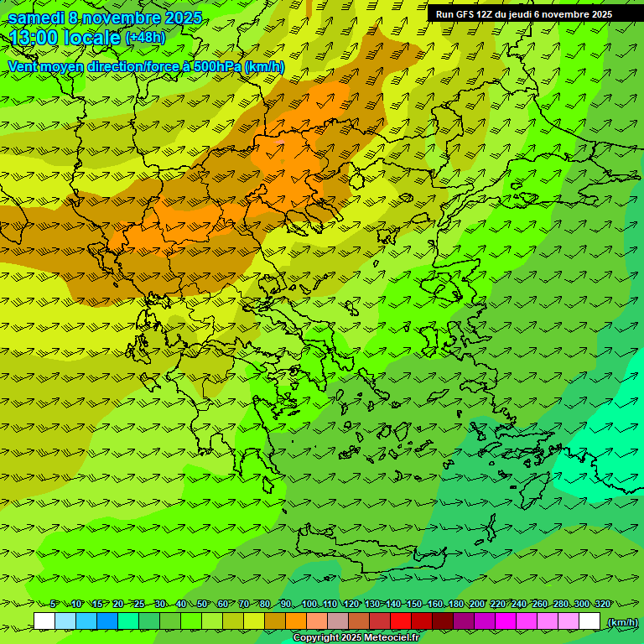Click the (+48h) forecast offset label
This screenshot has width=644, height=644.
point(145,38)
